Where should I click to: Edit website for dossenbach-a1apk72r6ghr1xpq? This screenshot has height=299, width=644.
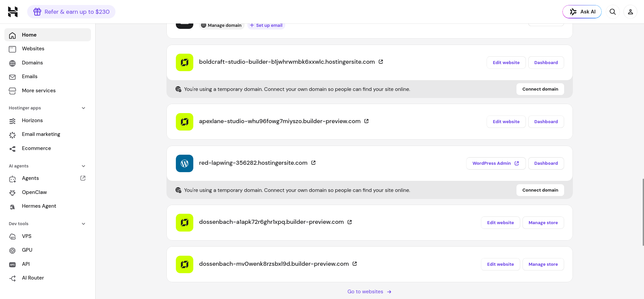pos(500,222)
